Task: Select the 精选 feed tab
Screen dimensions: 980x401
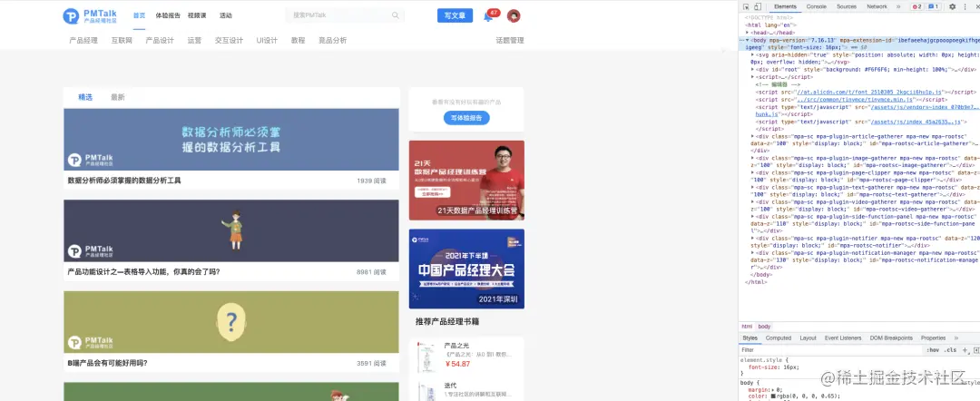Action: pyautogui.click(x=85, y=97)
